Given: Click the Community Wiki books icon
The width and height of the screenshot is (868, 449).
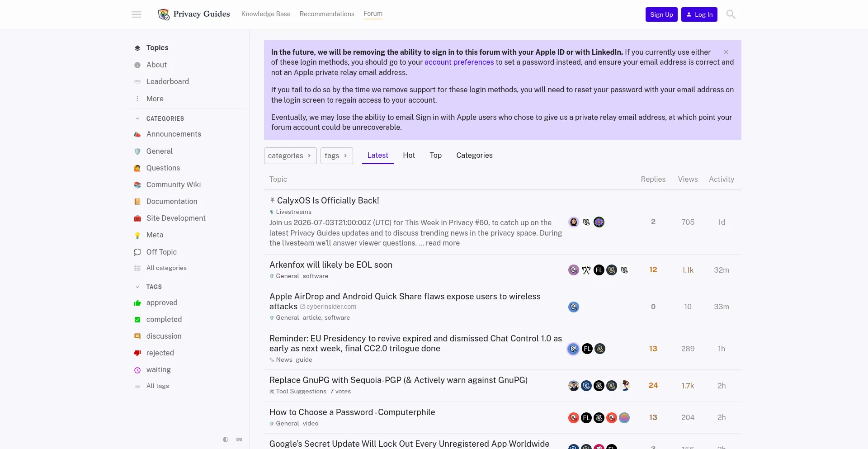Looking at the screenshot, I should pyautogui.click(x=137, y=185).
